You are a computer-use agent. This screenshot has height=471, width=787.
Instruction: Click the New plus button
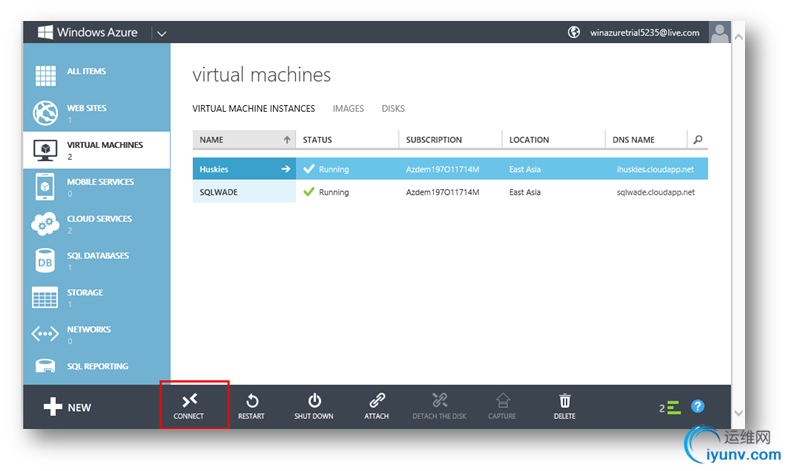pos(67,407)
